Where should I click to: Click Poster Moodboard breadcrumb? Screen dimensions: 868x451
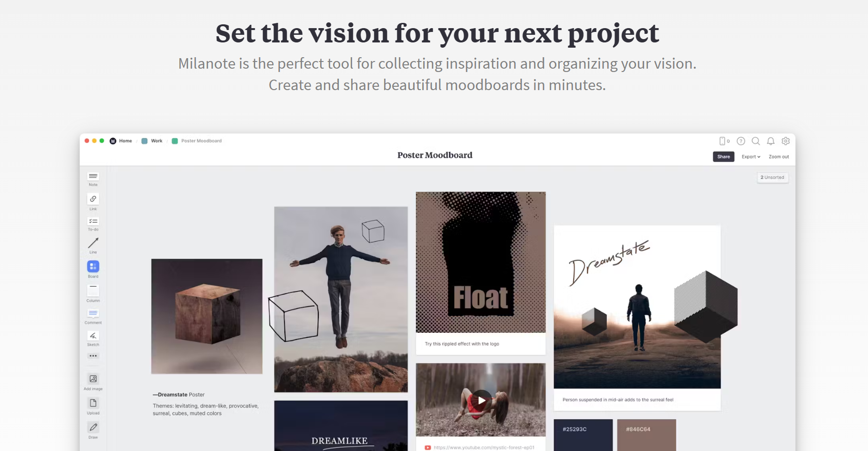point(201,141)
